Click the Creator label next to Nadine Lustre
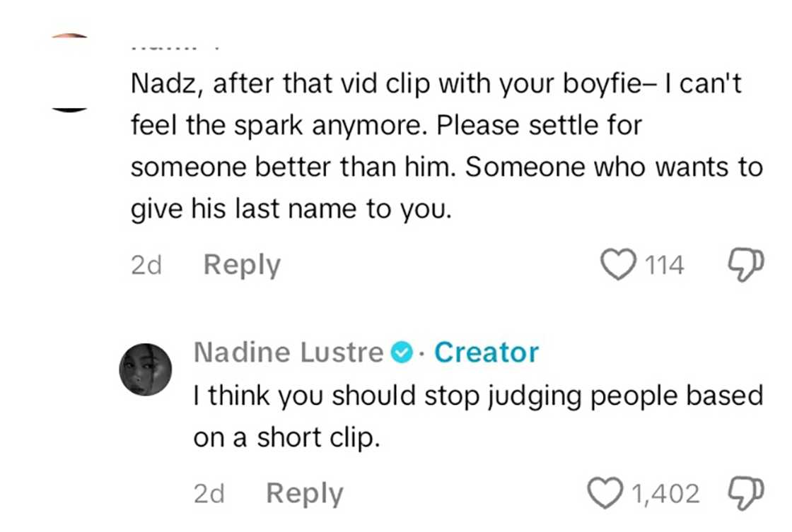 (487, 353)
